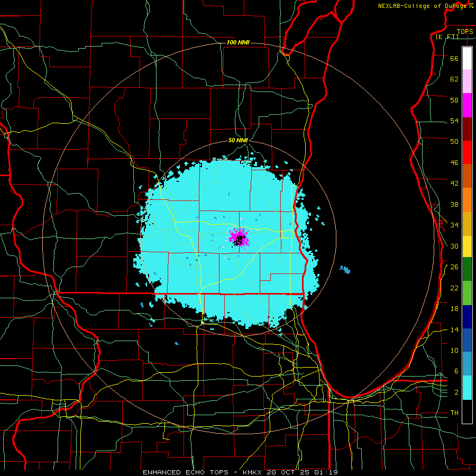Screen dimensions: 476x476
Task: Click the legend value 42
Action: coord(454,183)
